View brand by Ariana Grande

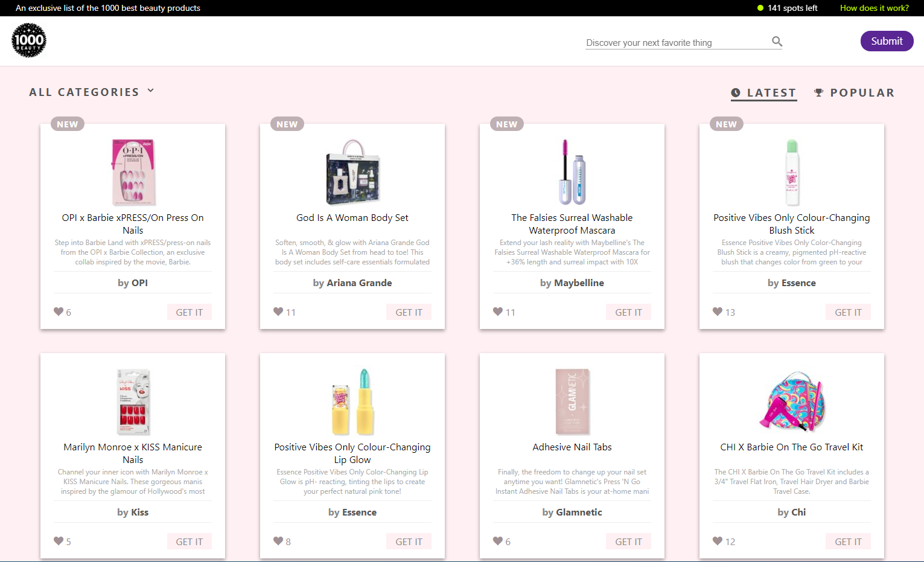[352, 283]
